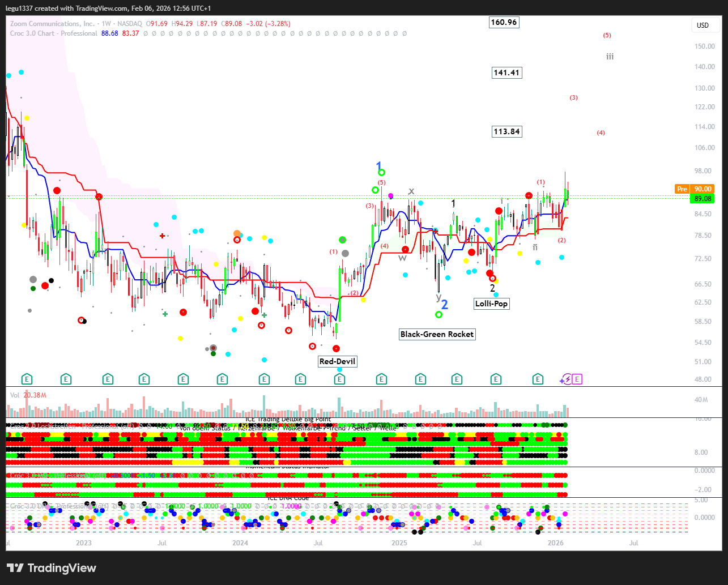Select the large blue wave 2 label
728x585 pixels.
445,305
